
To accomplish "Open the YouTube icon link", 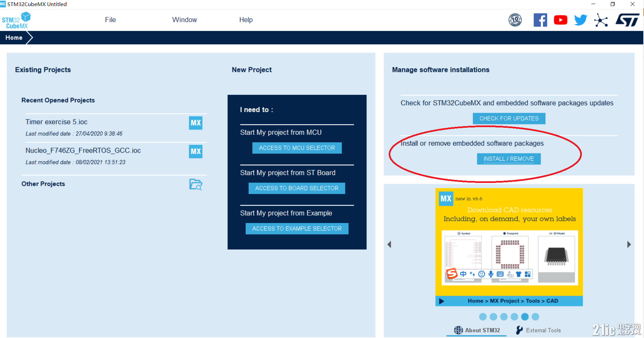I will [560, 20].
